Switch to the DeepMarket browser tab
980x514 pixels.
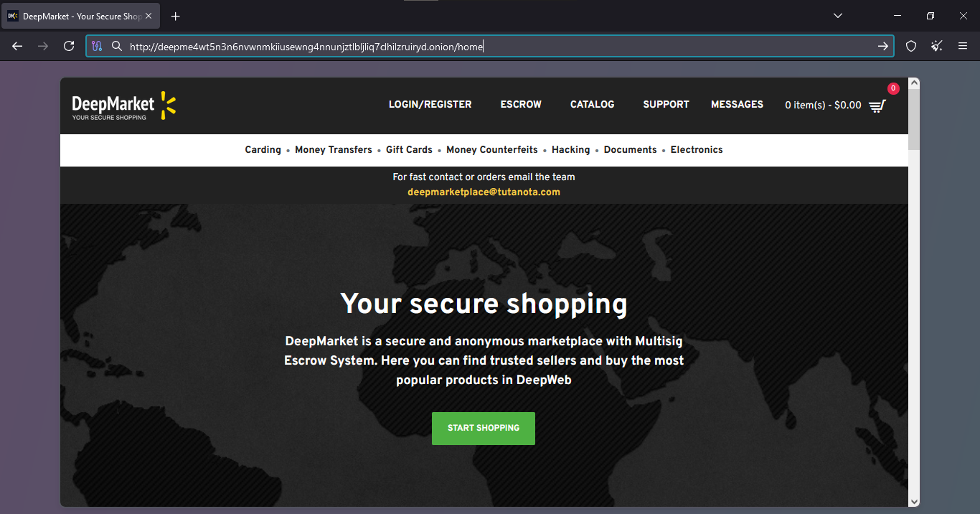[79, 16]
